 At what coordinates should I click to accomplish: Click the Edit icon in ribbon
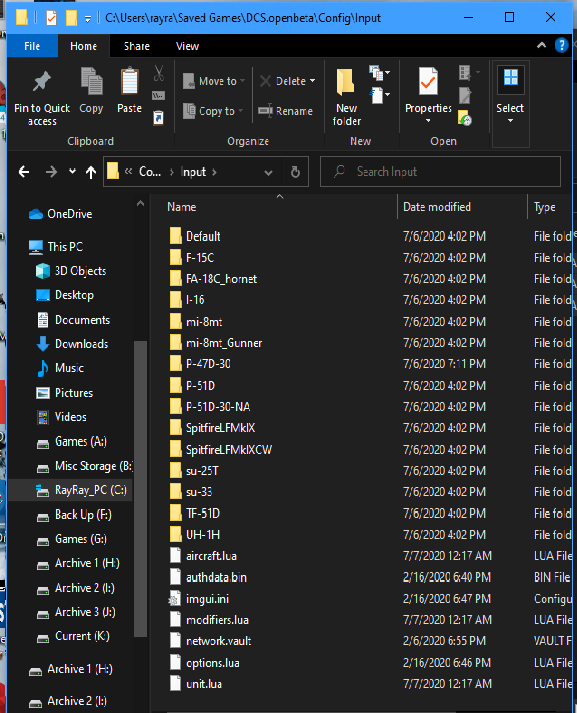point(465,95)
